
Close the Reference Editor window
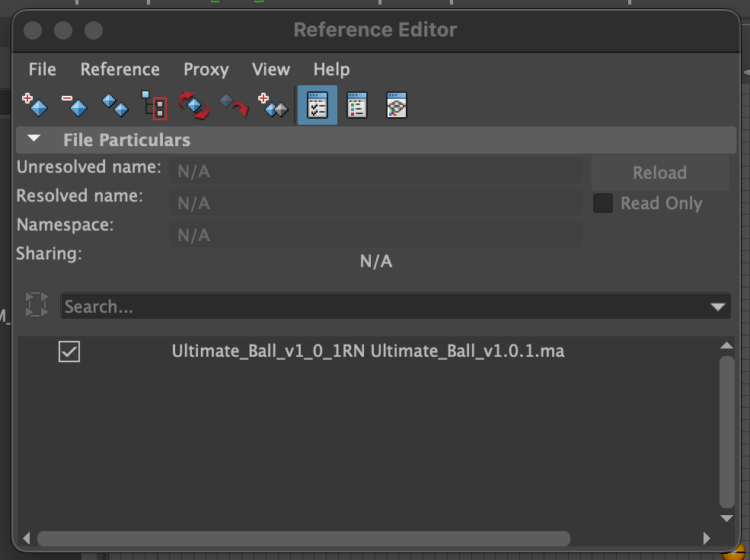click(x=33, y=30)
